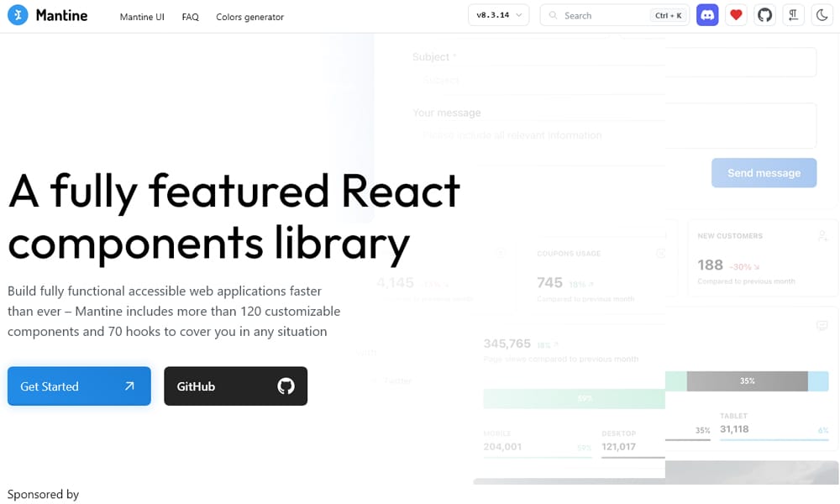Click the Ctrl + K shortcut badge
Image resolution: width=840 pixels, height=504 pixels.
(668, 15)
